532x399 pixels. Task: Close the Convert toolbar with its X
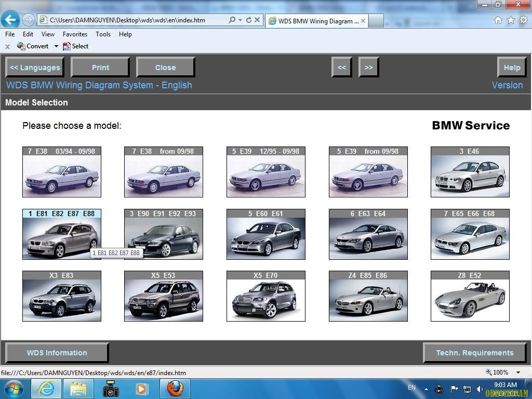[x=7, y=46]
